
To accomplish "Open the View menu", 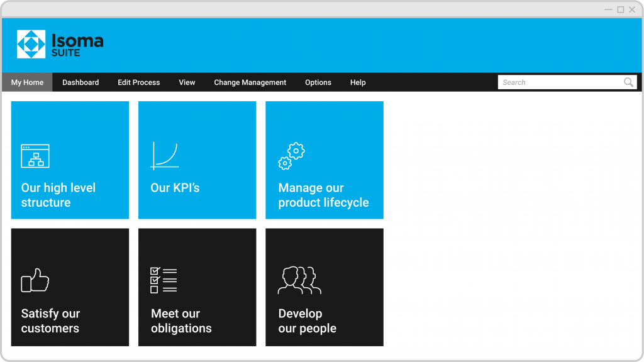I will 187,82.
